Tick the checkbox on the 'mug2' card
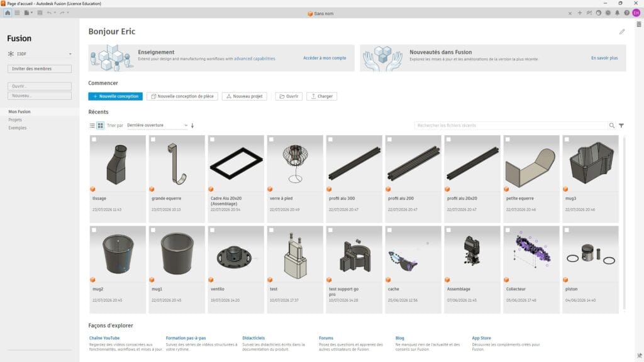Viewport: 644px width, 362px height. (x=94, y=230)
